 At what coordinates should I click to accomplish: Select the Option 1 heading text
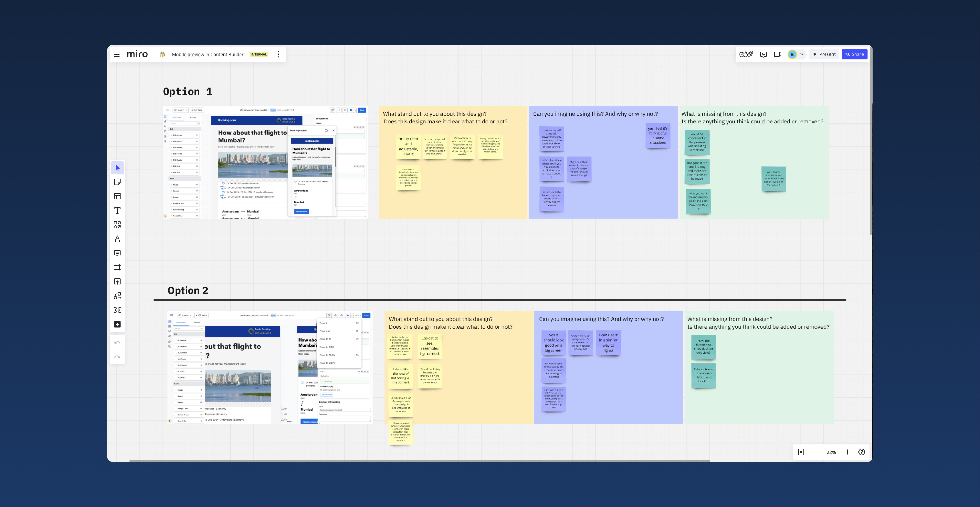pyautogui.click(x=187, y=91)
